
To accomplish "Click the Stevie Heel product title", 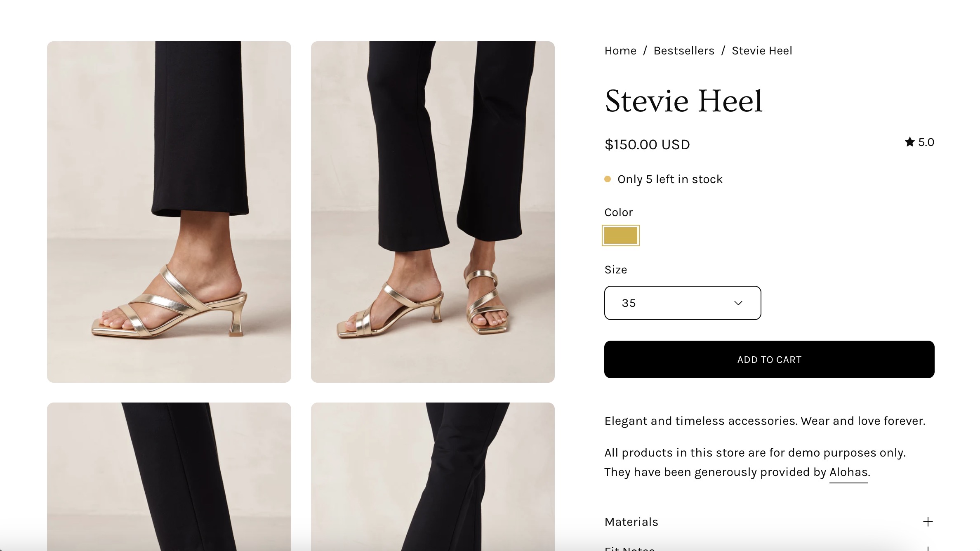I will (x=683, y=101).
